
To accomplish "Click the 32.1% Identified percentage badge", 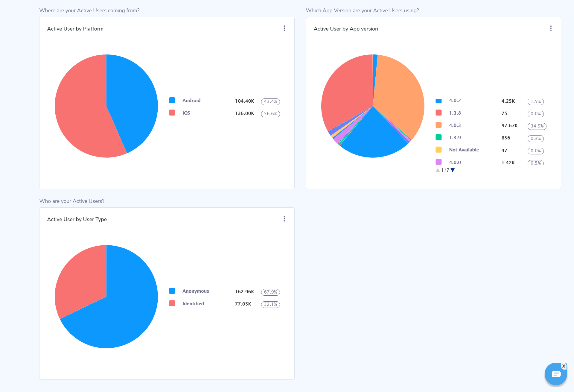I will [270, 304].
